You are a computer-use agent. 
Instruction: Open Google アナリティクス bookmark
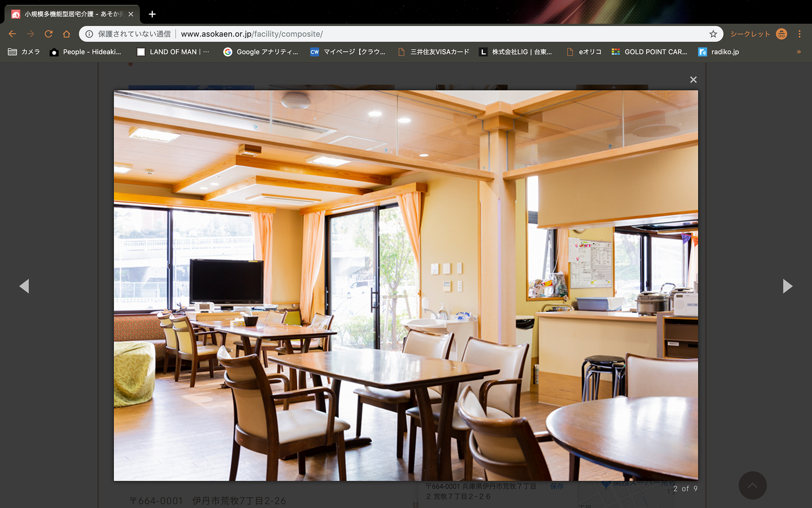click(x=261, y=52)
